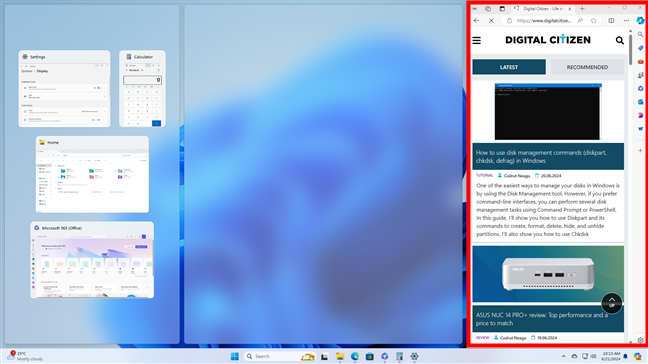Open the ASUS NUC mini PC image

[x=548, y=274]
